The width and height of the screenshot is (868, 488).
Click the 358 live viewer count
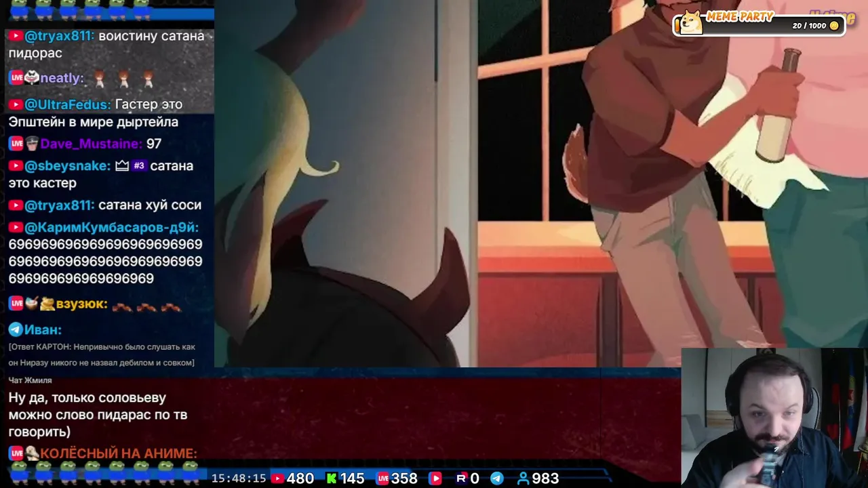pos(404,479)
